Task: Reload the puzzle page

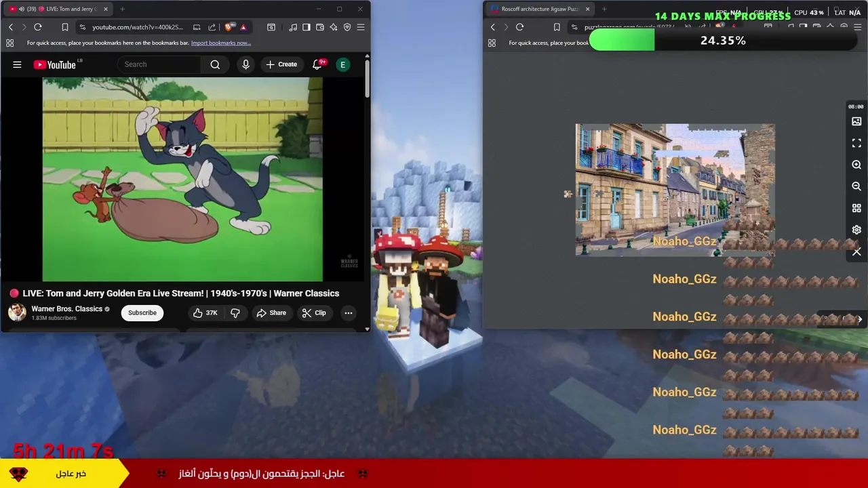Action: click(x=519, y=27)
